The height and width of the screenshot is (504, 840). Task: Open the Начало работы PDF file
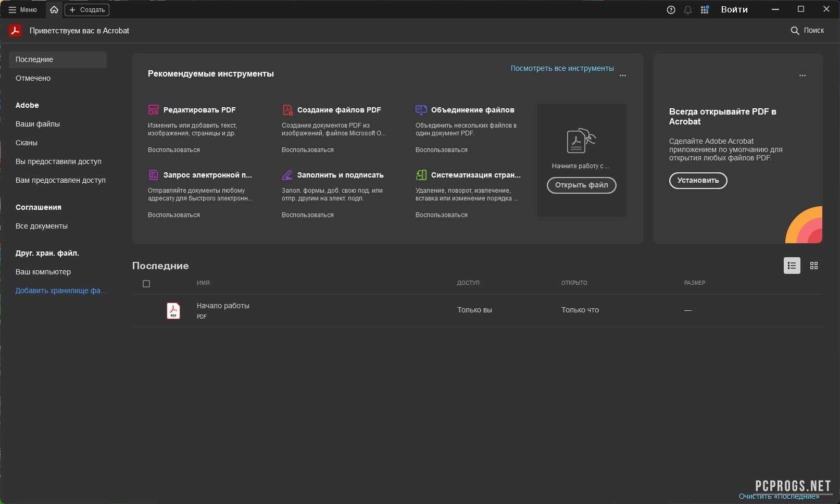(x=223, y=306)
